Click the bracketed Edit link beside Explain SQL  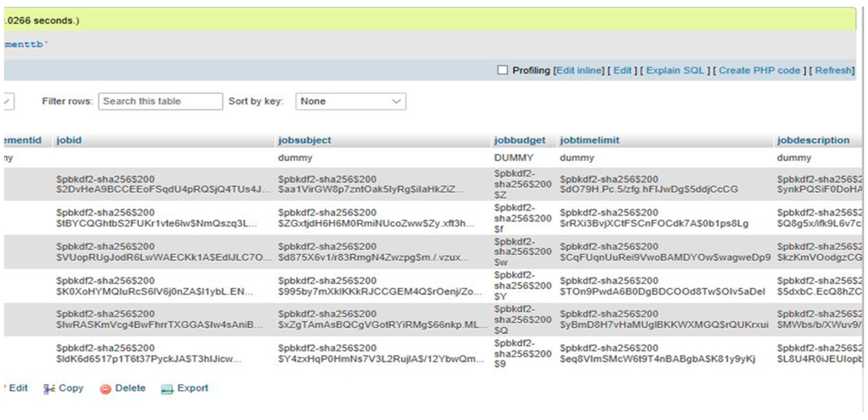pyautogui.click(x=622, y=70)
